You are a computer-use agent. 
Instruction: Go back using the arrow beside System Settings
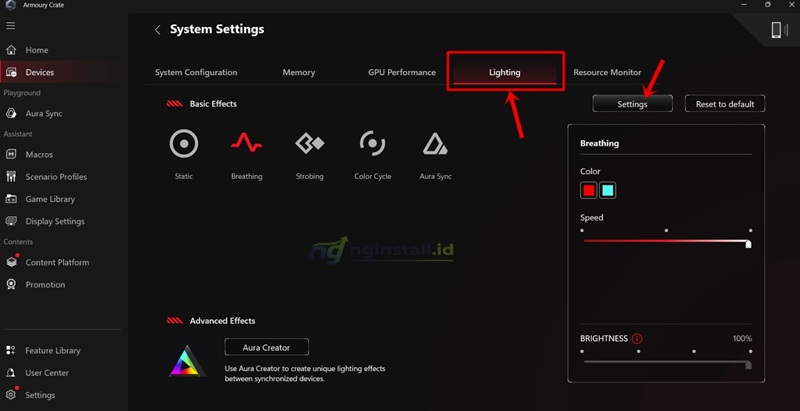pos(158,30)
